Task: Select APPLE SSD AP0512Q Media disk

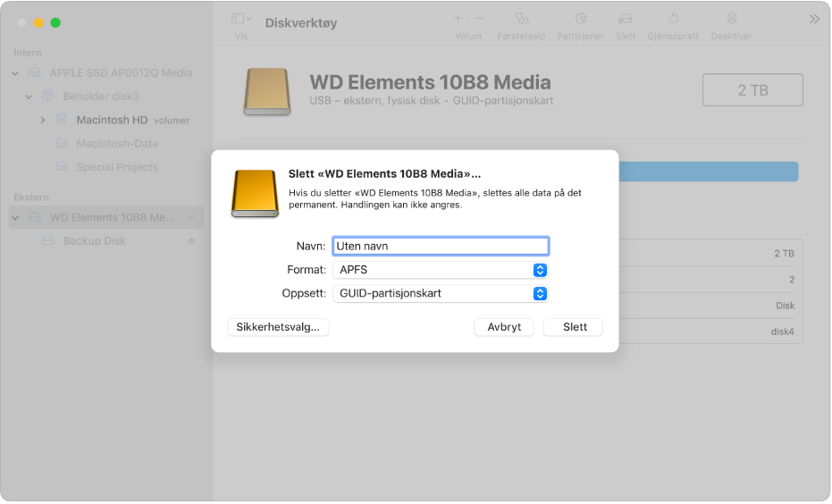Action: (x=121, y=73)
